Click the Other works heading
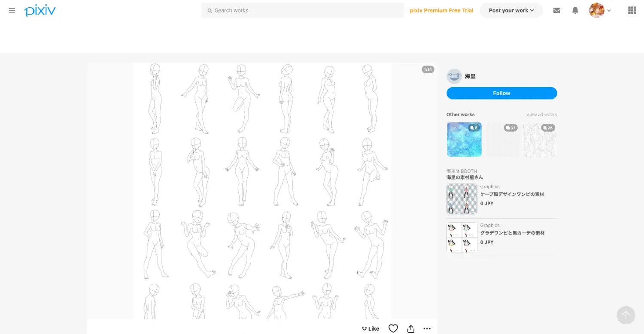Viewport: 644px width, 334px height. pyautogui.click(x=461, y=114)
